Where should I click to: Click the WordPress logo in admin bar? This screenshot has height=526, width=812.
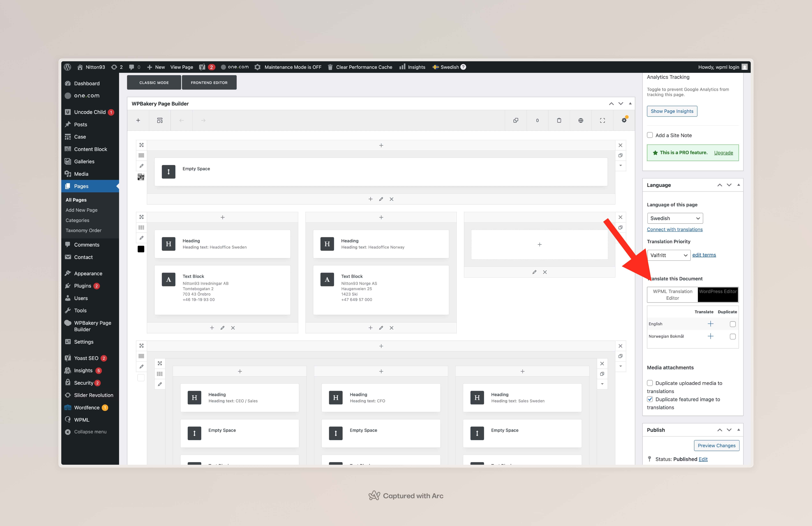[68, 67]
